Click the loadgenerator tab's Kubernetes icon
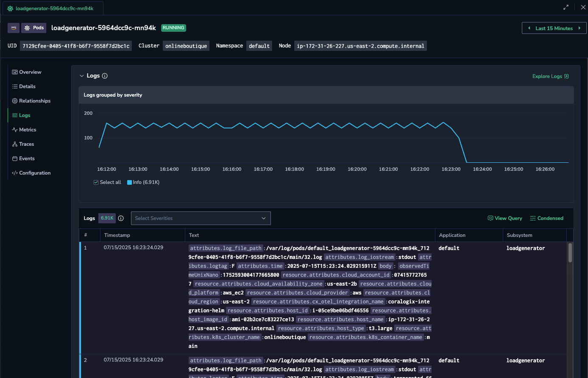 coord(10,8)
